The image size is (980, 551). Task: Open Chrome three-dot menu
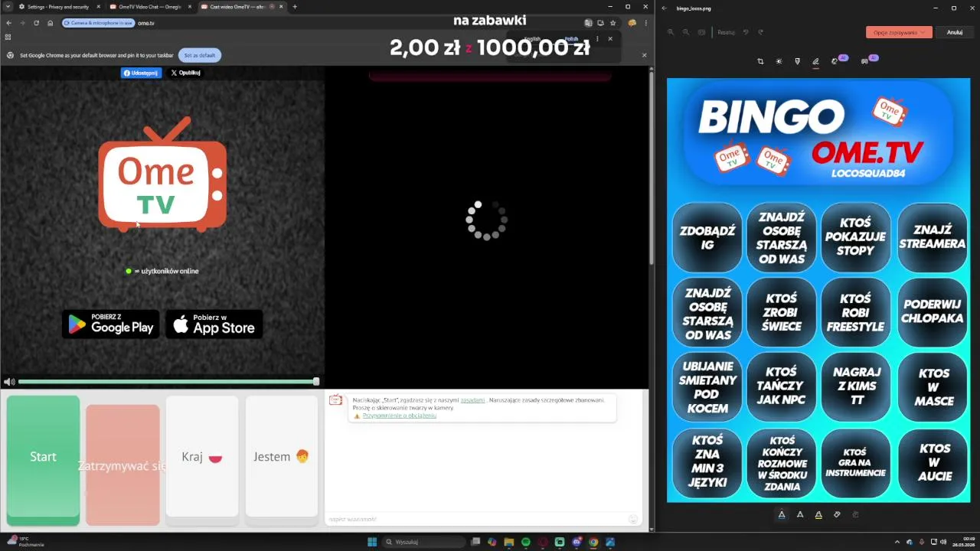coord(645,23)
